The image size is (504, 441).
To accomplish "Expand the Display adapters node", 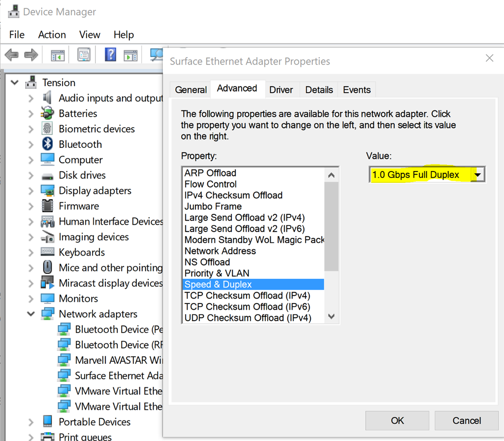I will pos(31,191).
